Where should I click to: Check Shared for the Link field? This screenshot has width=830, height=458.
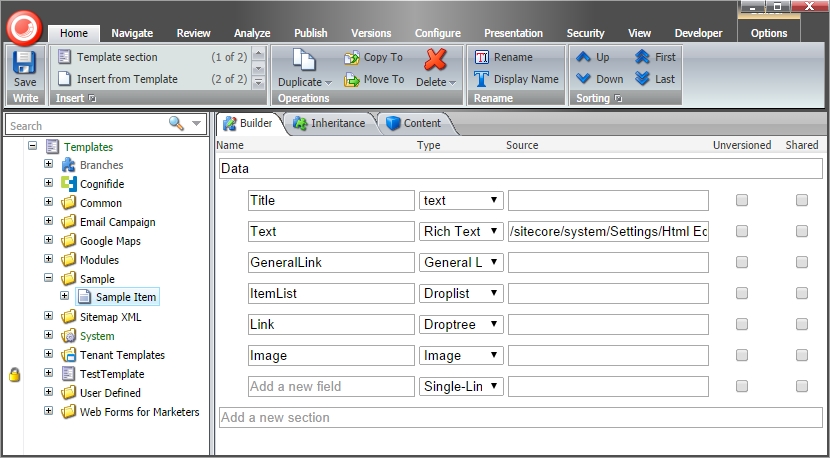(x=802, y=324)
